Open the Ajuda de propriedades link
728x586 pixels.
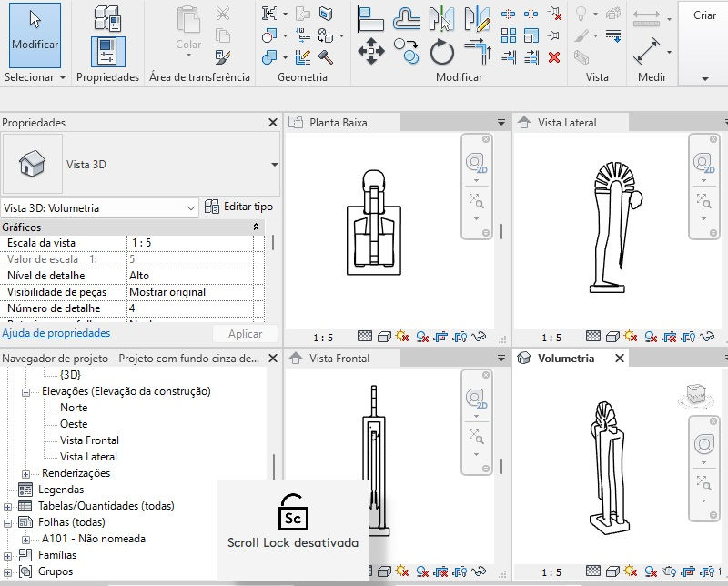coord(57,333)
